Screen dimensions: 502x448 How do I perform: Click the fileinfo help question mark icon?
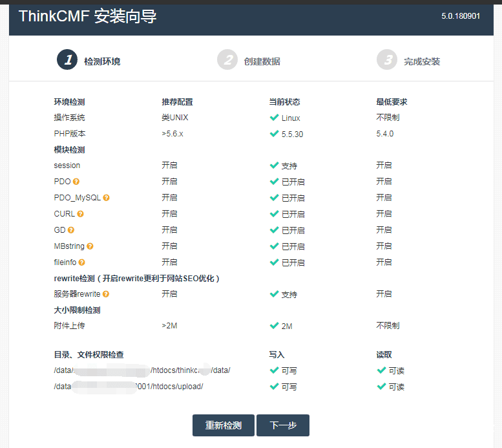click(81, 262)
